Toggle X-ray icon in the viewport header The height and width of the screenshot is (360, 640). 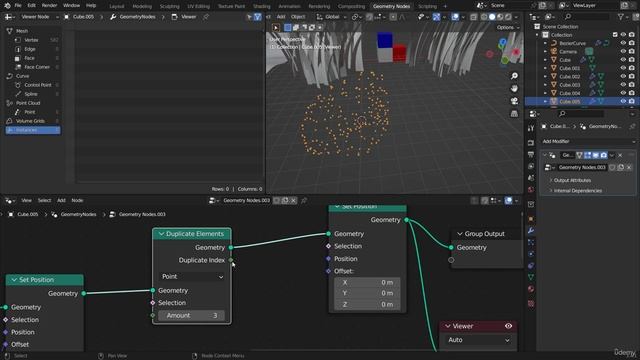click(x=473, y=17)
